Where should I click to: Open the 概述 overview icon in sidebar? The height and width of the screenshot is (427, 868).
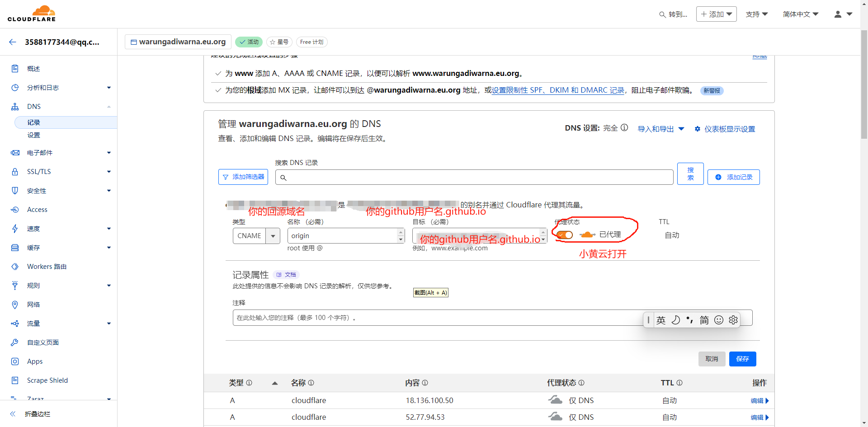tap(15, 69)
